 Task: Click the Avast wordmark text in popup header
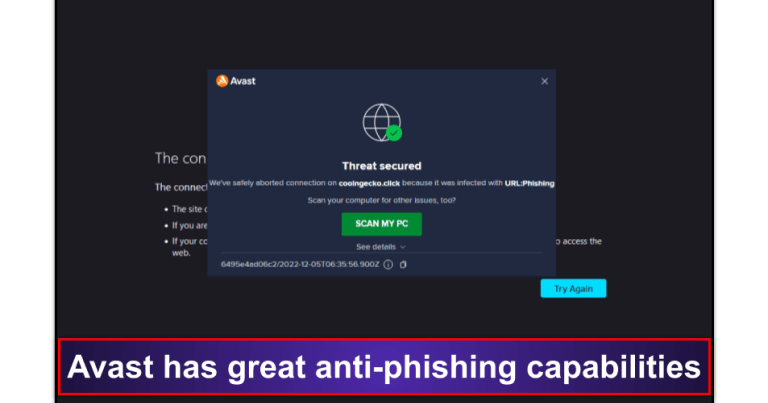243,81
